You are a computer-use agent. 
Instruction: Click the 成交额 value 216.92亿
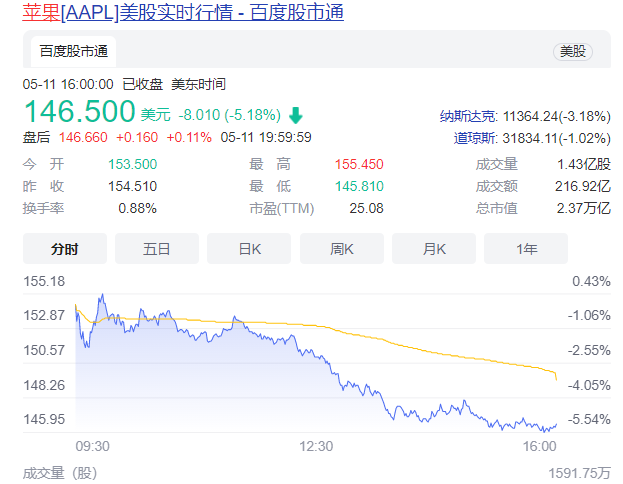tap(583, 186)
